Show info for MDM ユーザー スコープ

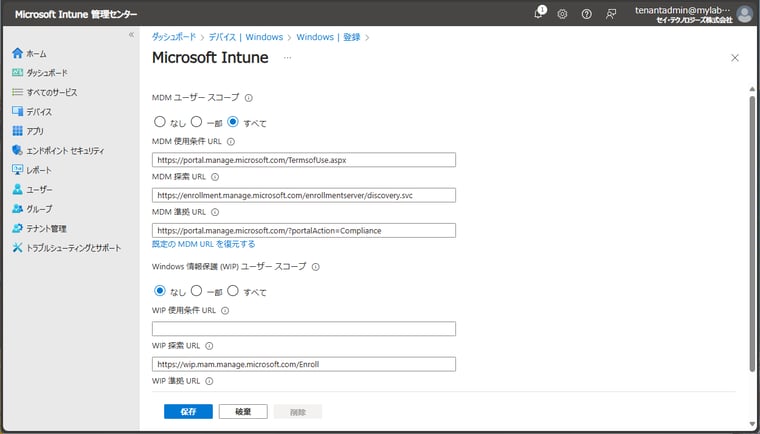[x=249, y=98]
